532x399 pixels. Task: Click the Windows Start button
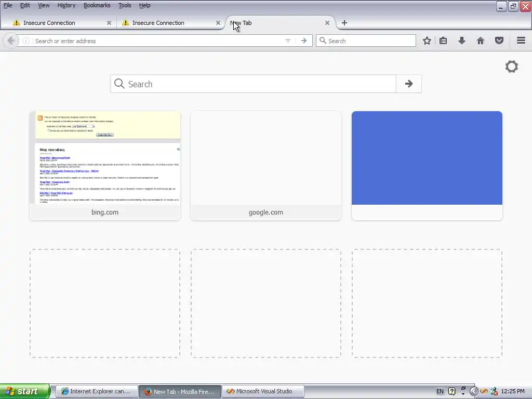(25, 391)
